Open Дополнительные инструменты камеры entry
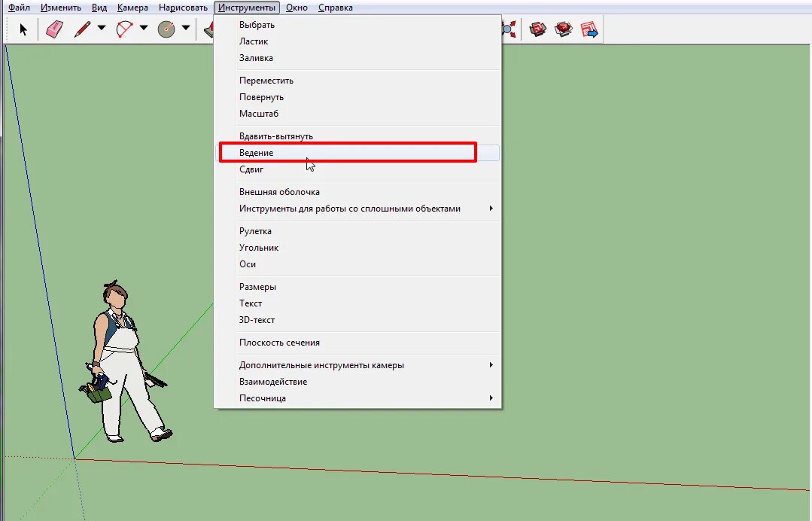Screen dimensions: 812x521 357,364
